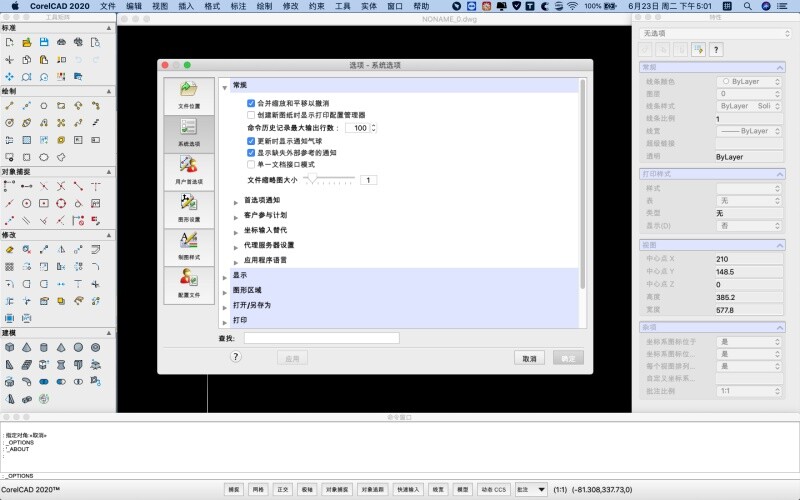Click the Quadrant snap red circle icon

(x=61, y=203)
